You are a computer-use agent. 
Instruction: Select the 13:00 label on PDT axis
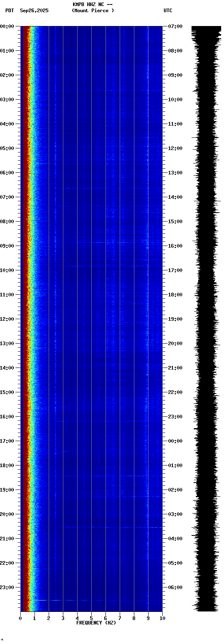tap(7, 344)
